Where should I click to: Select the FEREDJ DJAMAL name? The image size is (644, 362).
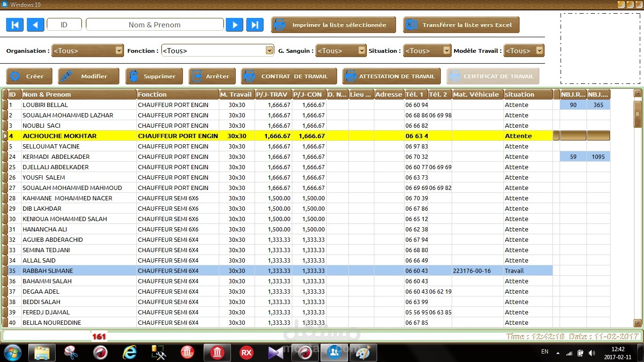[46, 312]
